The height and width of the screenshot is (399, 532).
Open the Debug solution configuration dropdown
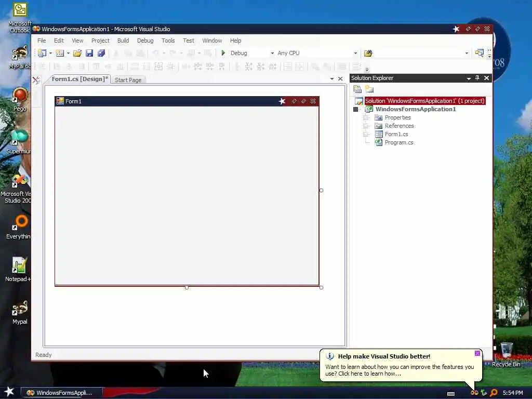(272, 53)
